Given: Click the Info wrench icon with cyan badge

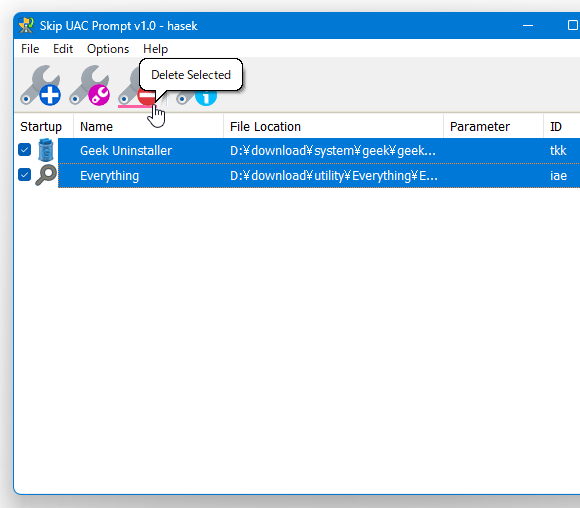Looking at the screenshot, I should (196, 98).
